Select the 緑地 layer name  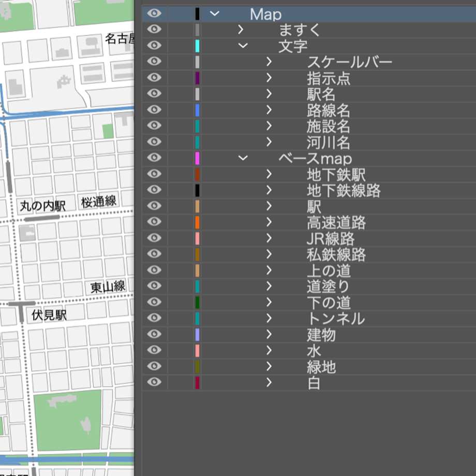click(x=321, y=367)
